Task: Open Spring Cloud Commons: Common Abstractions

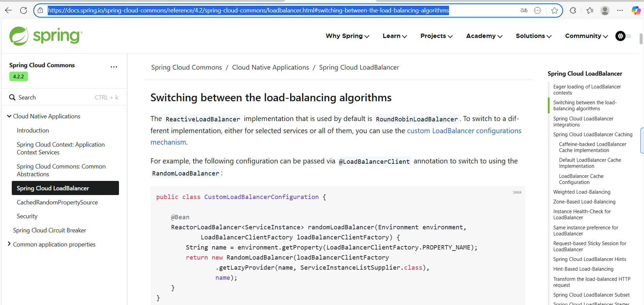Action: click(61, 170)
